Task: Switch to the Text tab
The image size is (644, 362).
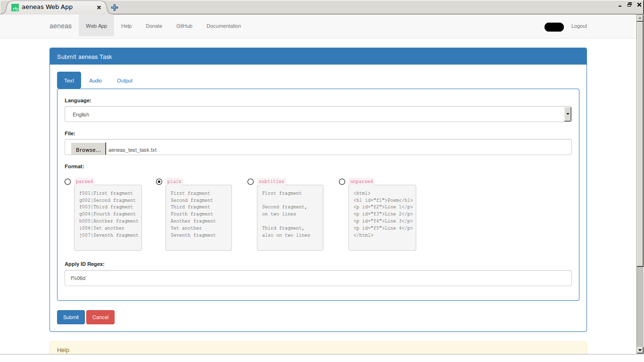Action: click(x=69, y=81)
